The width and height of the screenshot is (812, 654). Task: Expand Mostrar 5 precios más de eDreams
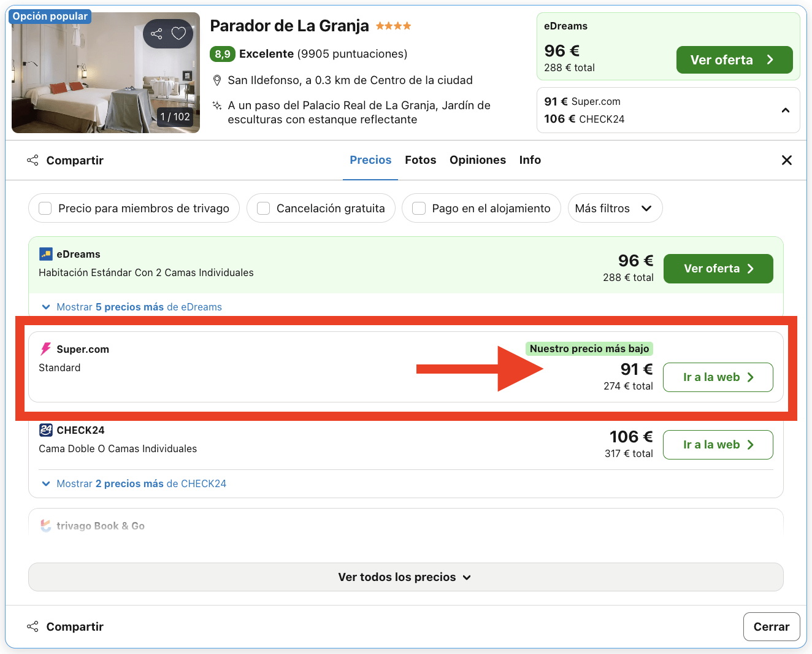tap(131, 307)
